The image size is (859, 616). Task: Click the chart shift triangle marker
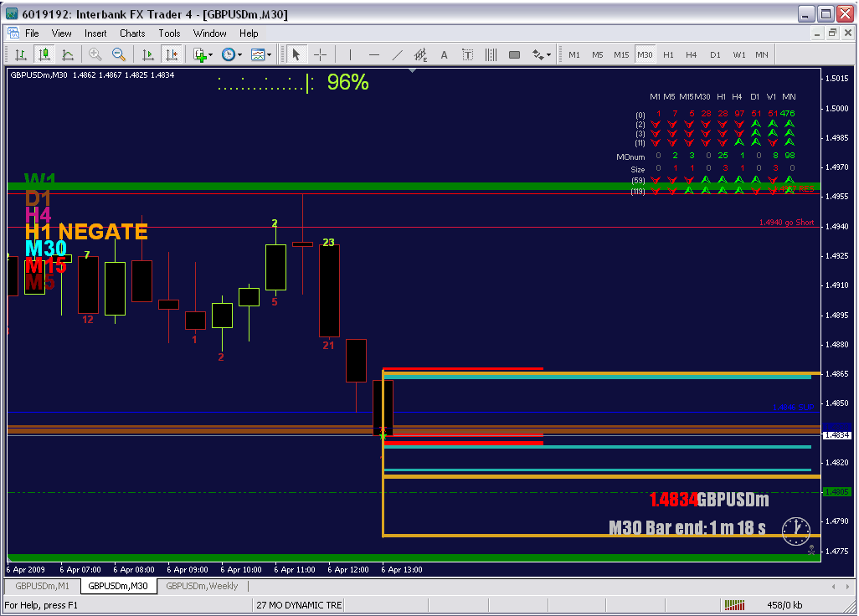pos(413,70)
